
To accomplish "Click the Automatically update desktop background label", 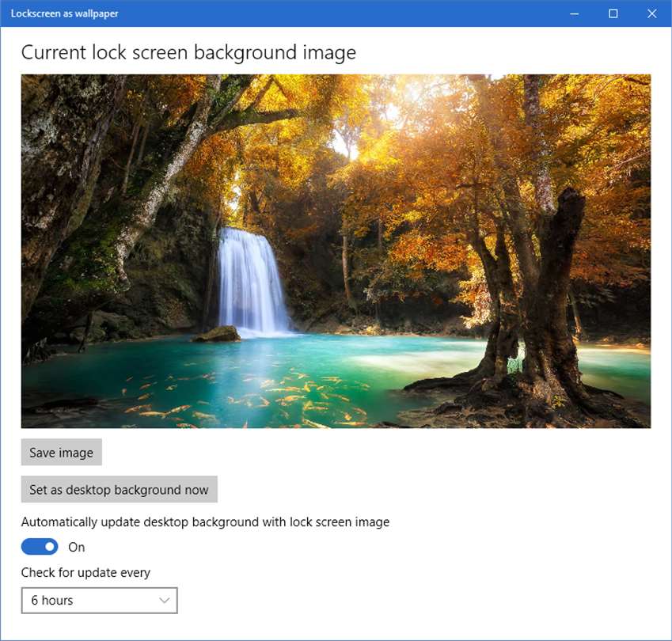I will click(205, 522).
